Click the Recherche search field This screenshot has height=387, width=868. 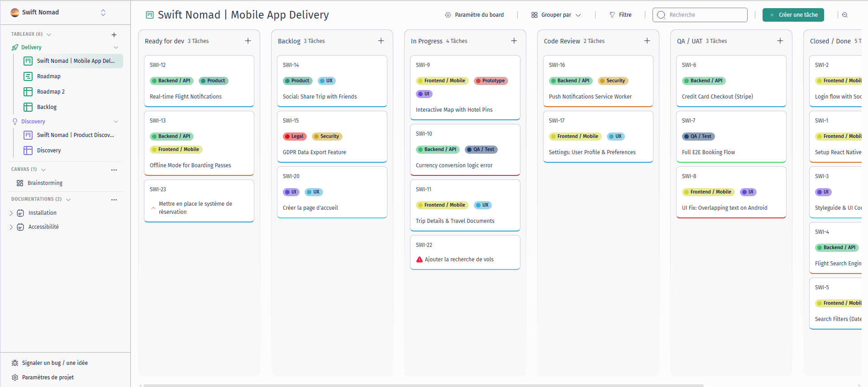tap(700, 15)
